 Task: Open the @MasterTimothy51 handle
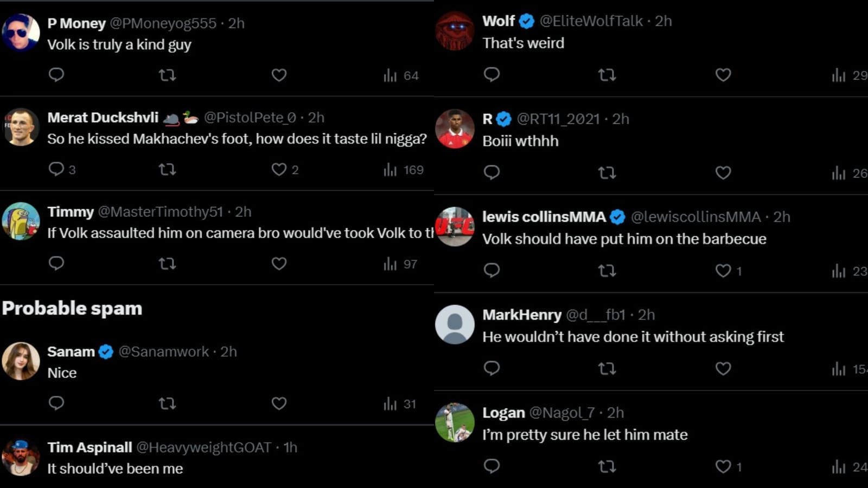tap(160, 212)
